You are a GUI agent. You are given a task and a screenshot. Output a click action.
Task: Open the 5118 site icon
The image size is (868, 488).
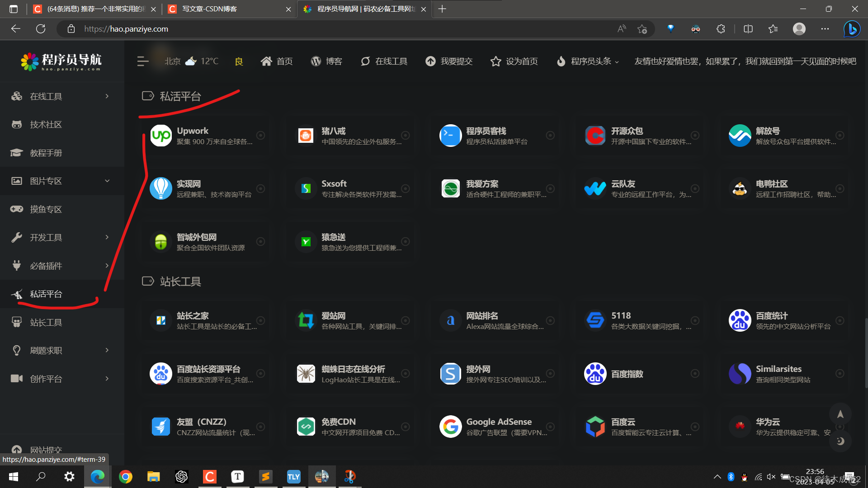point(595,320)
